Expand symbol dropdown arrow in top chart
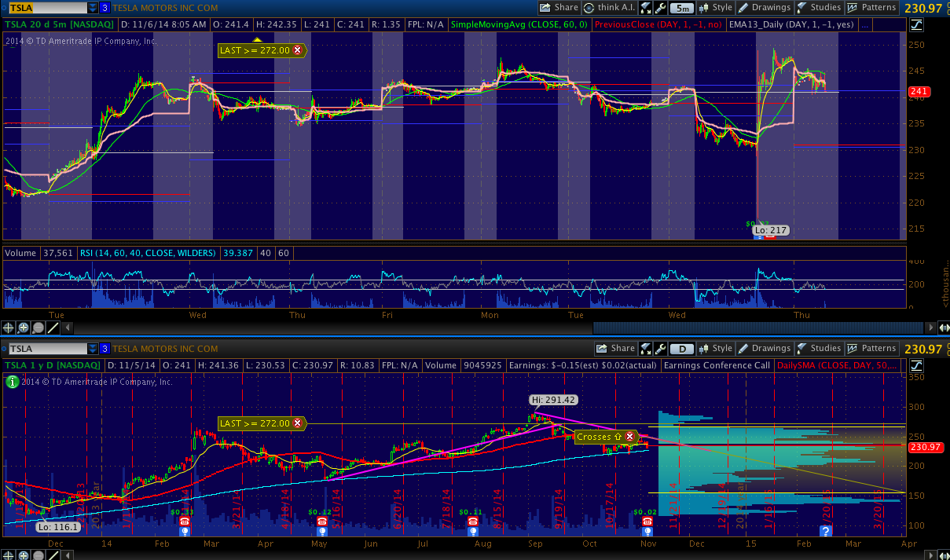This screenshot has width=950, height=560. (x=93, y=8)
